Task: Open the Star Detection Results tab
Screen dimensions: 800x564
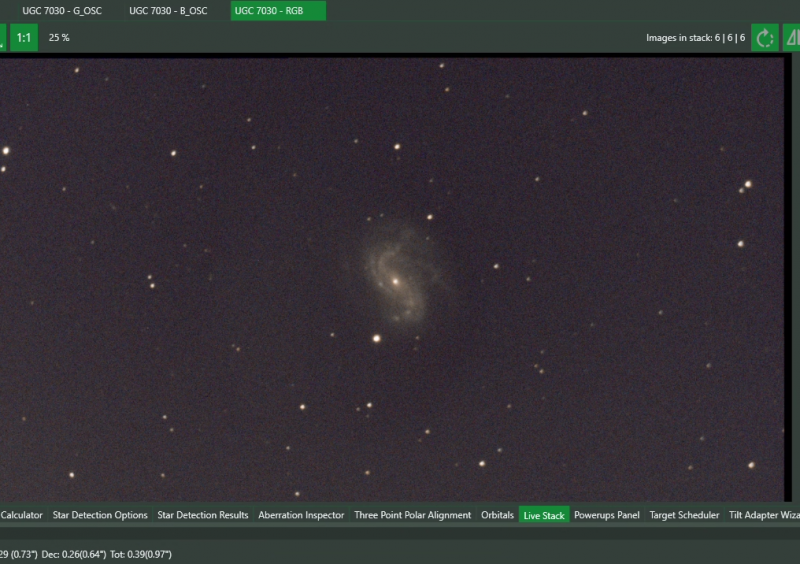Action: [x=203, y=515]
